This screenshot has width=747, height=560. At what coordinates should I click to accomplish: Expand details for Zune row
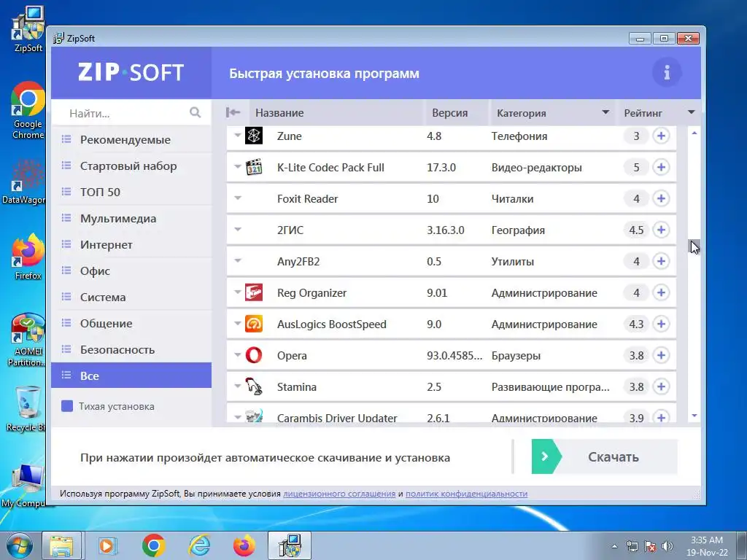(x=238, y=136)
